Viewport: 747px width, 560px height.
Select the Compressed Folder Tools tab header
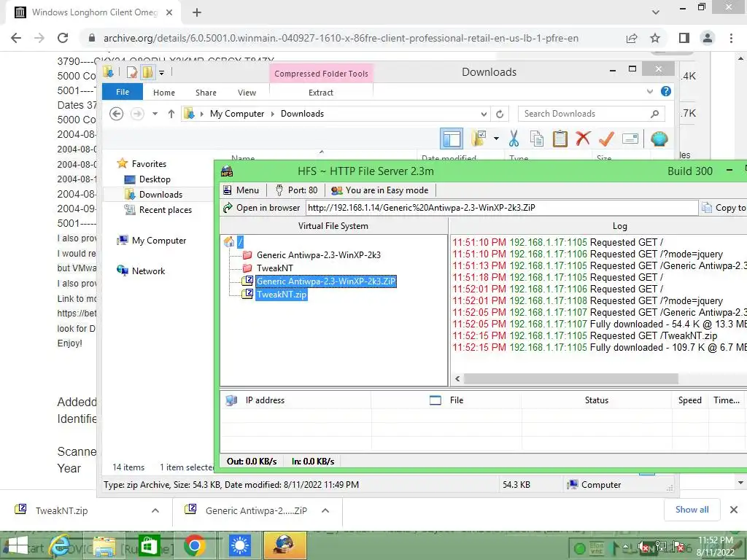click(x=321, y=74)
